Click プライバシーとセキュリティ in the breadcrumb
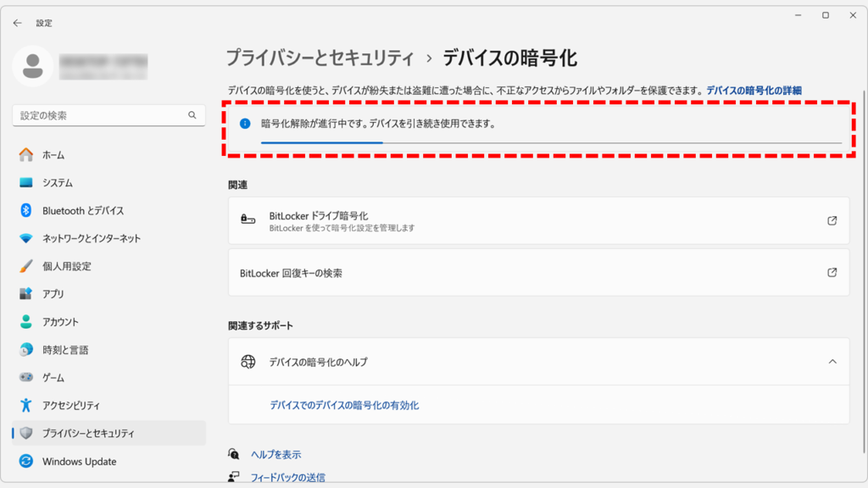 320,58
